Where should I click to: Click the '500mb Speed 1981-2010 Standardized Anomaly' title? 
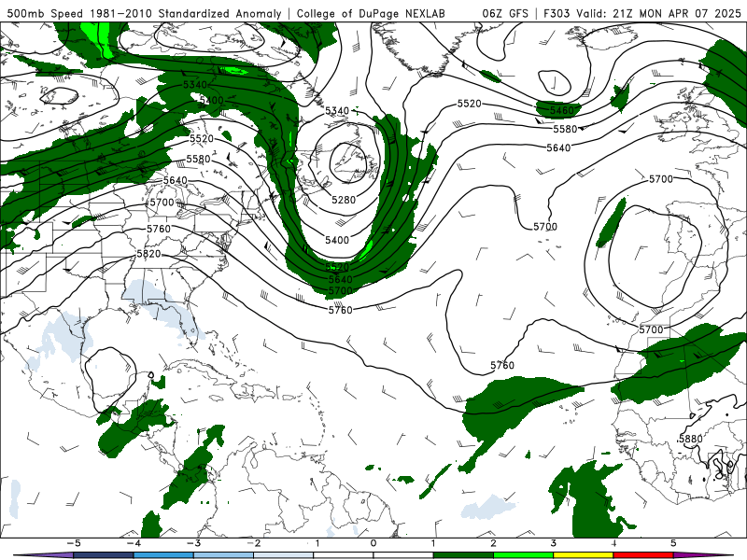pos(144,13)
